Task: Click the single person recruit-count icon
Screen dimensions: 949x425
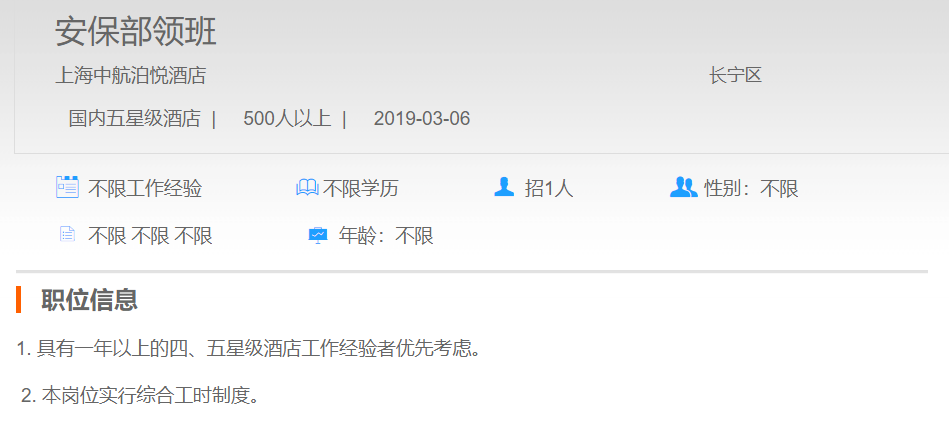Action: (x=504, y=187)
